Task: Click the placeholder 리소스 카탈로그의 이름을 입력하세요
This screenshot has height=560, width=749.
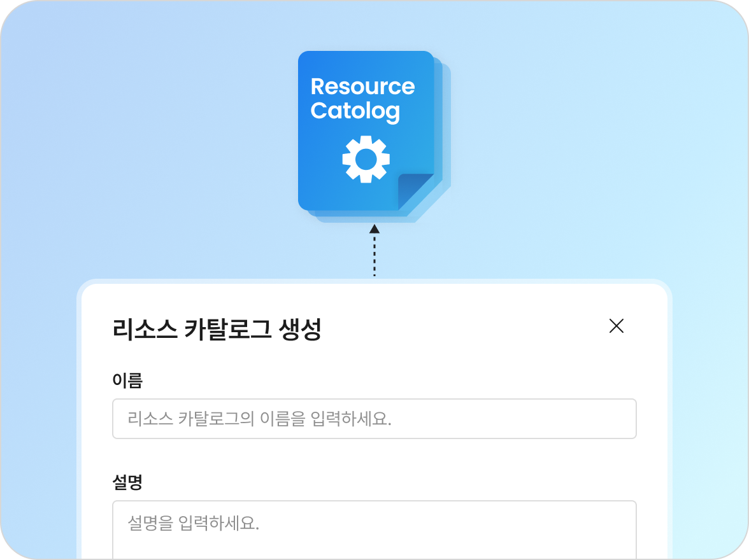Action: click(x=259, y=419)
